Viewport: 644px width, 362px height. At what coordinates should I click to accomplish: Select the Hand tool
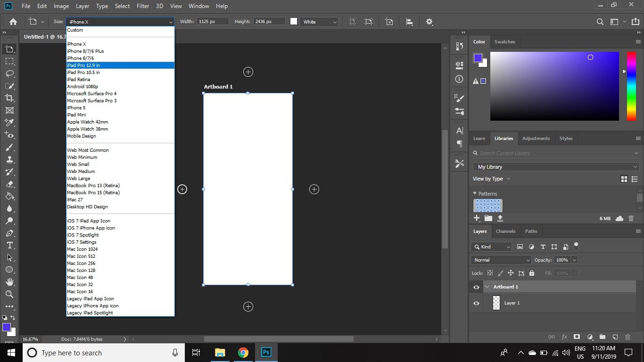point(9,282)
